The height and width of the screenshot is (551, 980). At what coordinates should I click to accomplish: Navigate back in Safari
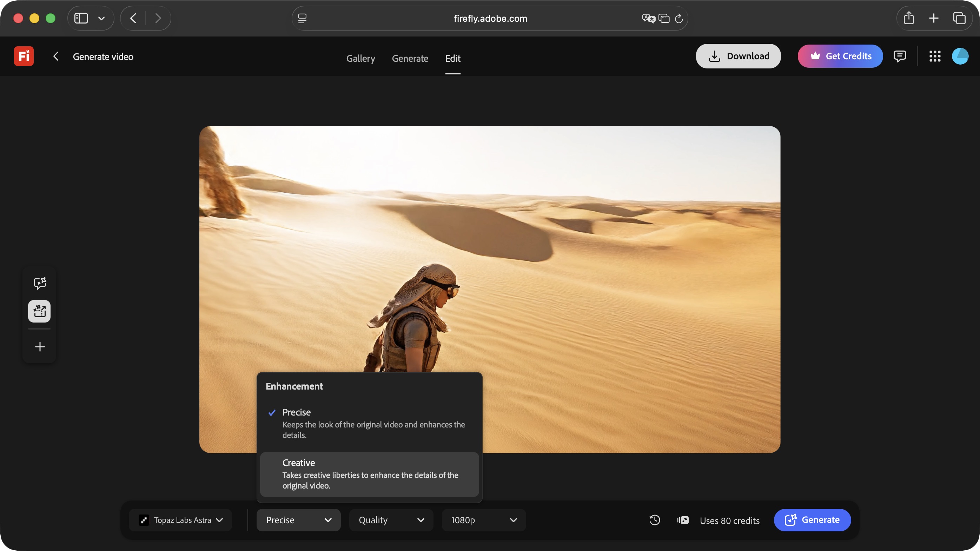[x=133, y=18]
